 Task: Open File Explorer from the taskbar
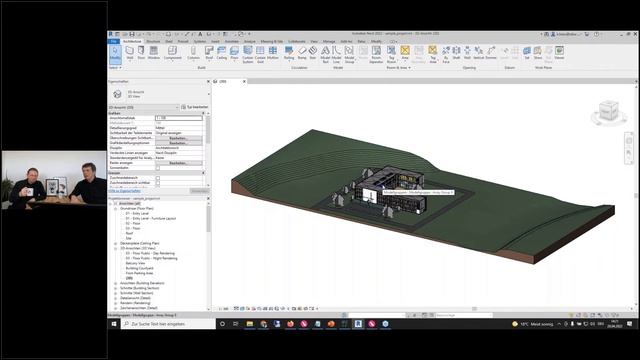point(249,324)
